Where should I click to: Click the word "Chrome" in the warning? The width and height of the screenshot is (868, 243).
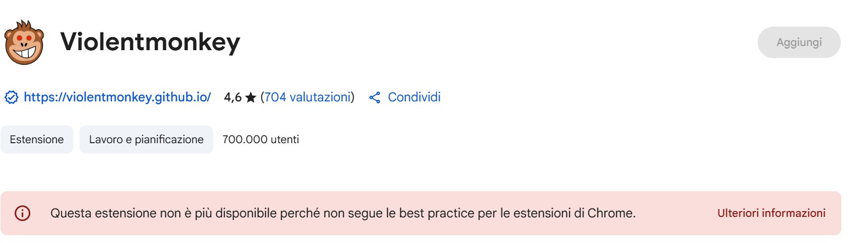(x=610, y=213)
